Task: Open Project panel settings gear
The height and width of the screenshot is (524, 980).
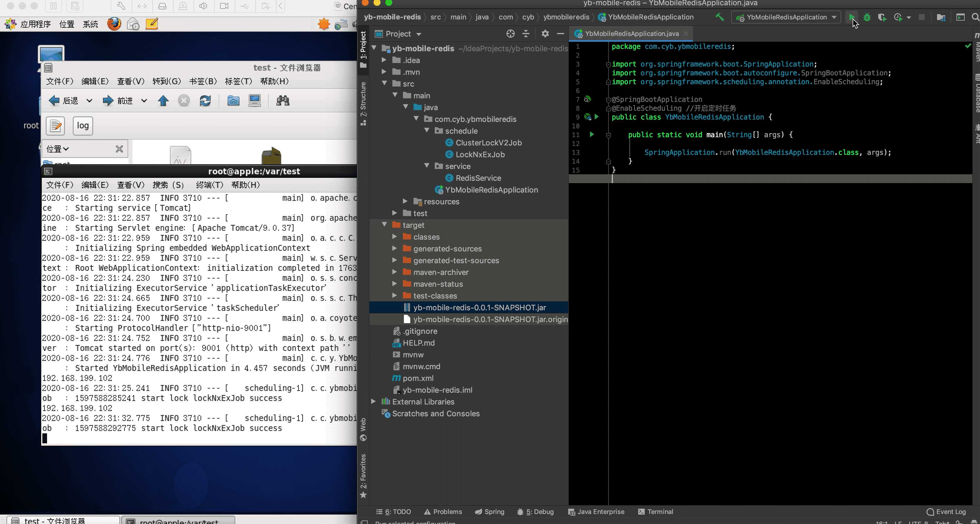Action: pos(545,34)
